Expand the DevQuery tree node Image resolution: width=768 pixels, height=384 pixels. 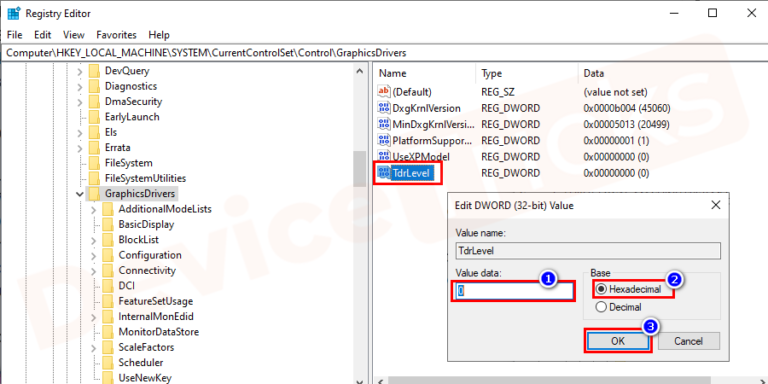pos(80,72)
